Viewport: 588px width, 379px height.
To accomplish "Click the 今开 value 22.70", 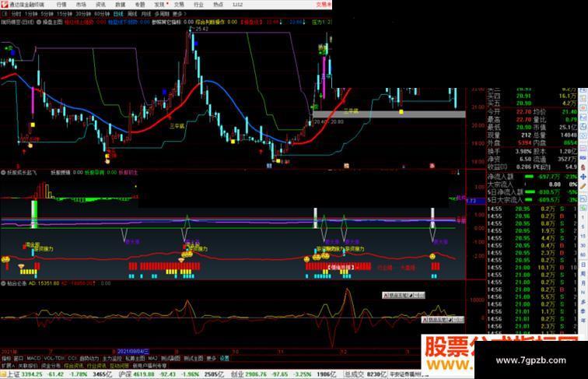I will (523, 112).
